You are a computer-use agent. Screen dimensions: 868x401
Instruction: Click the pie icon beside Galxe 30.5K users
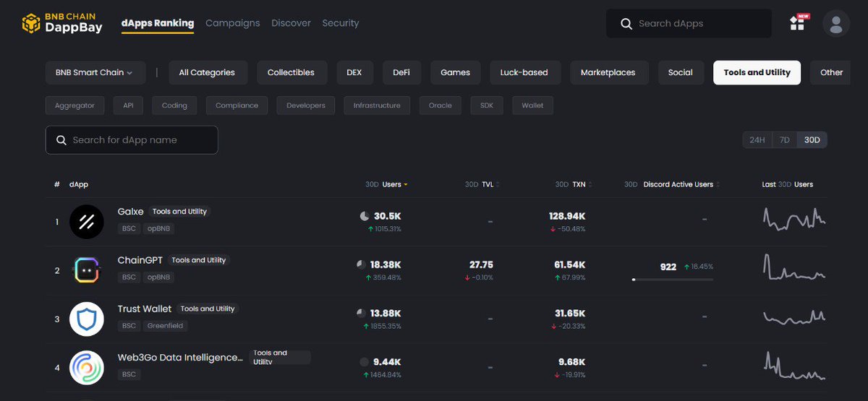(364, 216)
